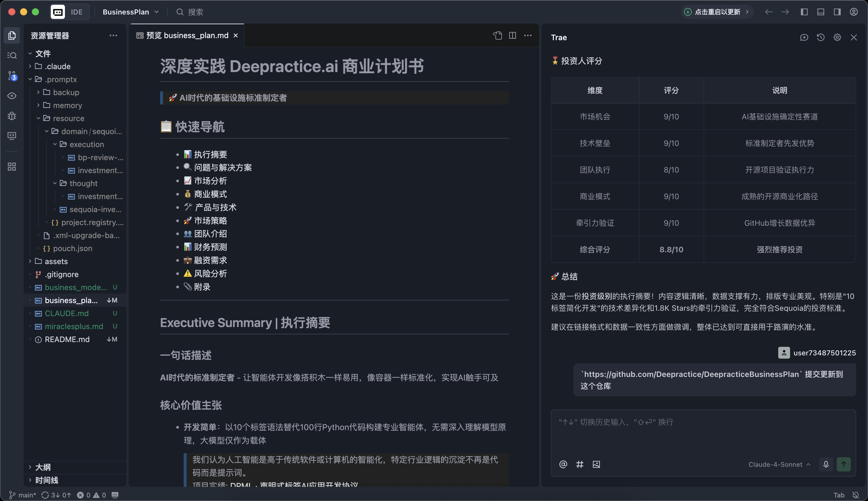Image resolution: width=868 pixels, height=501 pixels.
Task: Open CLAUDE.md in the file tree
Action: click(x=67, y=313)
